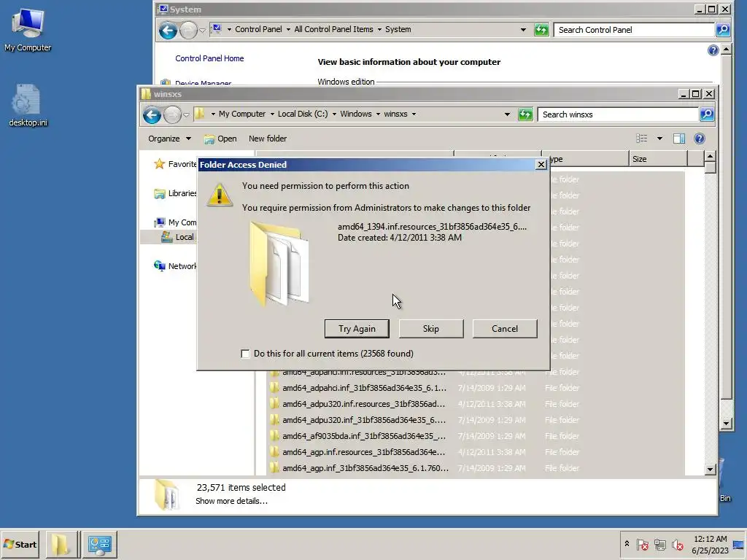
Task: Open Action Center flag tray icon
Action: point(642,544)
